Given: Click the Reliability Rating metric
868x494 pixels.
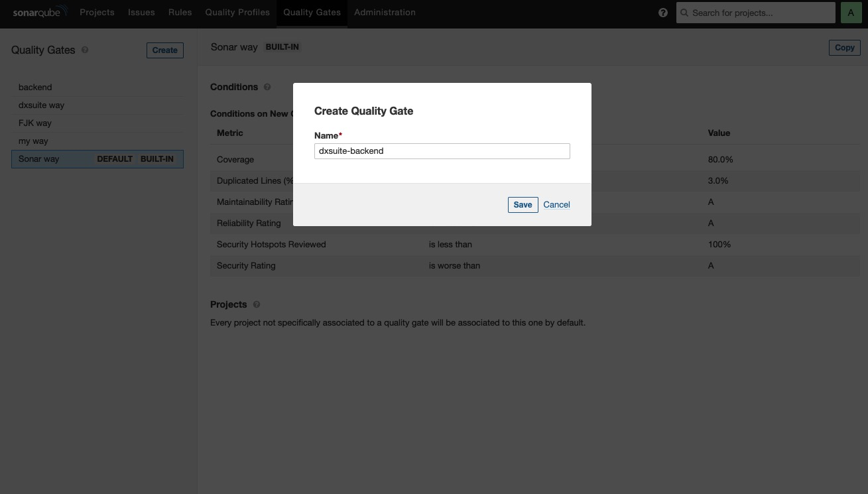Looking at the screenshot, I should pos(249,223).
